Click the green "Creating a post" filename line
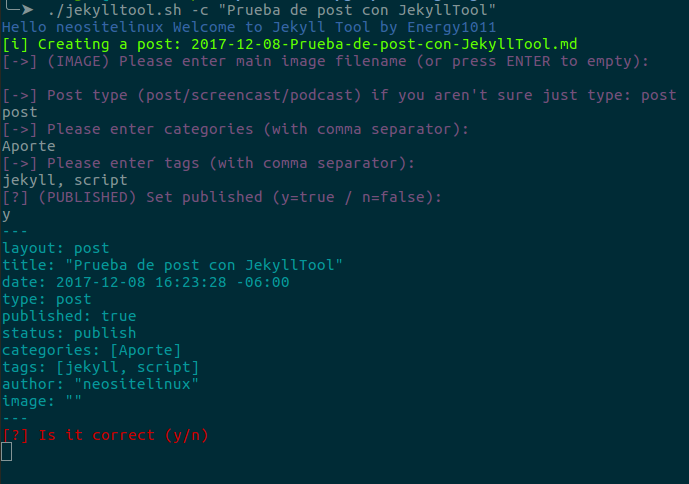Screen dimensions: 689x484 (x=289, y=45)
